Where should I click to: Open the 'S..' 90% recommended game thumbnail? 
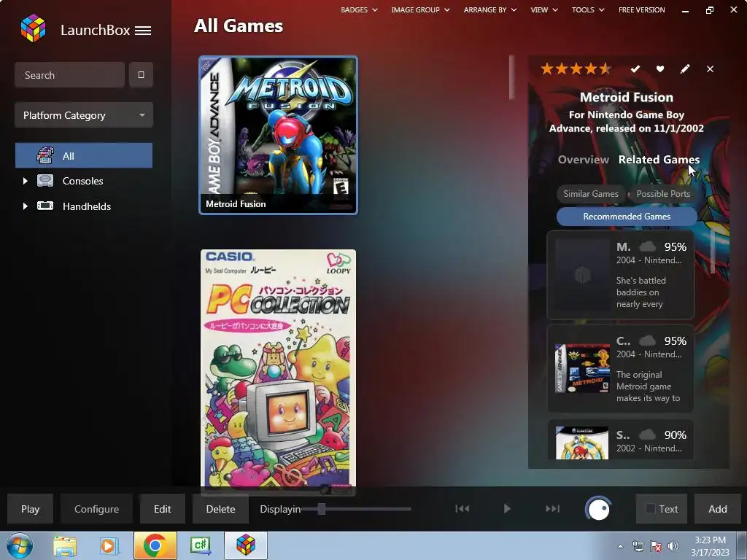[x=582, y=443]
